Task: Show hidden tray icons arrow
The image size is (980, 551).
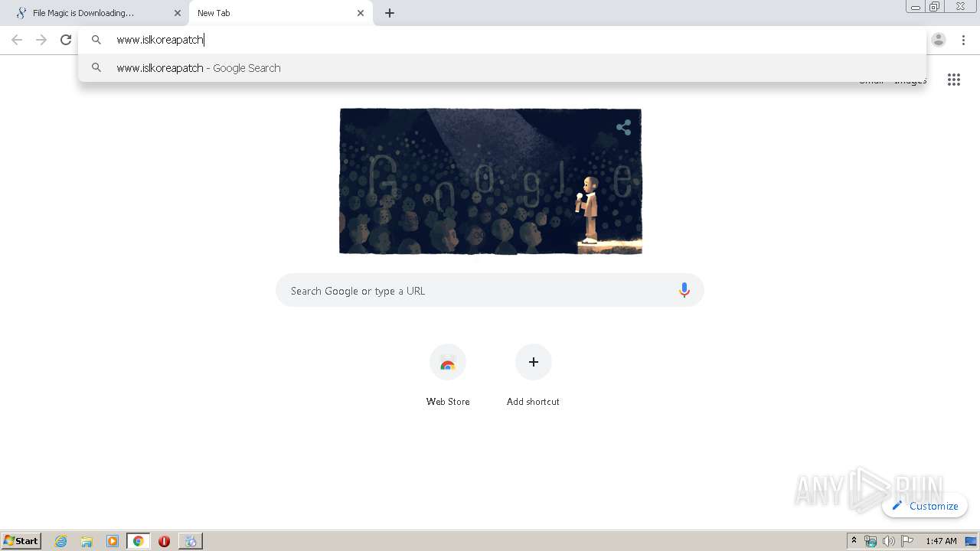Action: click(854, 541)
